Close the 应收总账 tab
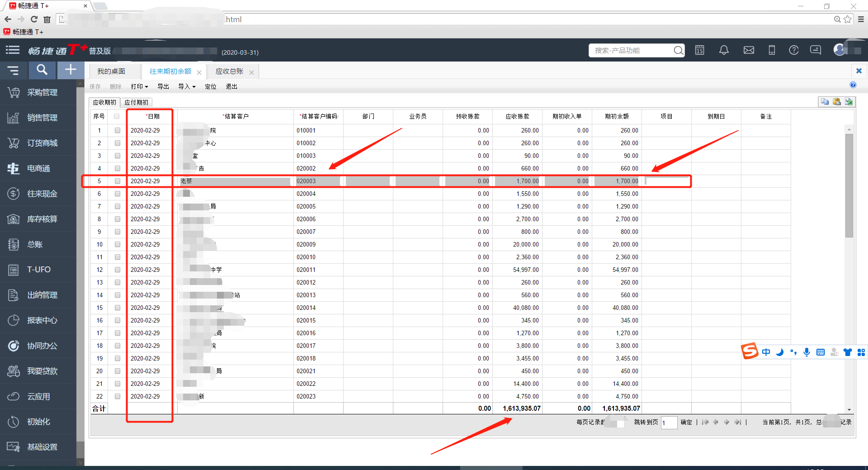 (x=251, y=72)
